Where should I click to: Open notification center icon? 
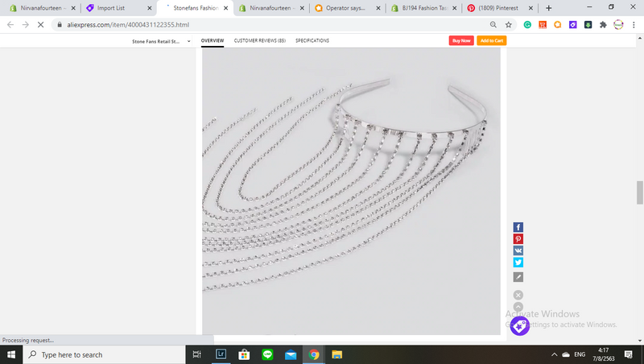pyautogui.click(x=628, y=354)
